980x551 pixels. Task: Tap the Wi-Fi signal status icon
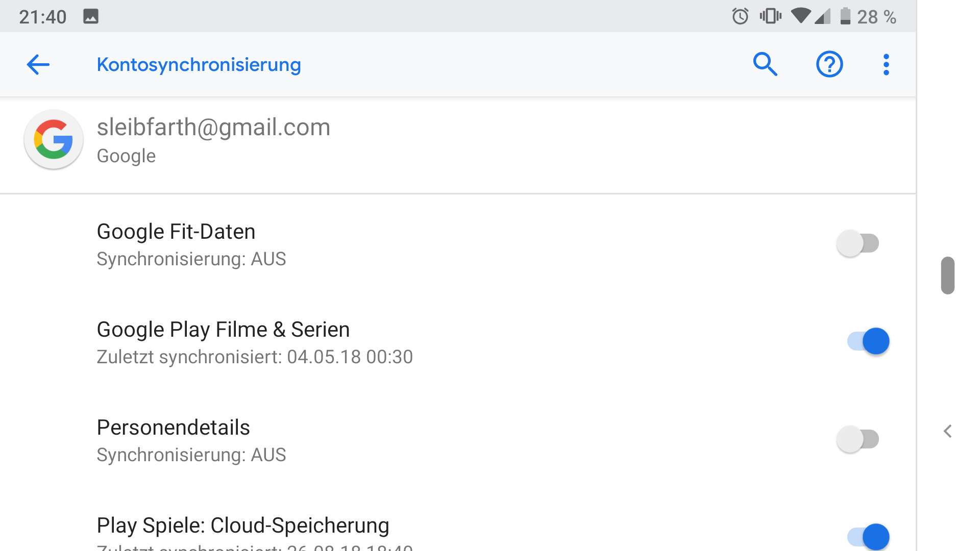pos(800,16)
